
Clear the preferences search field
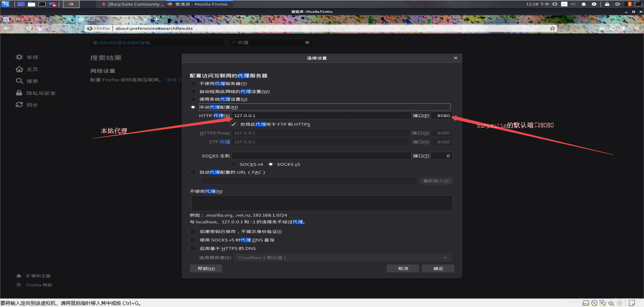(x=307, y=42)
